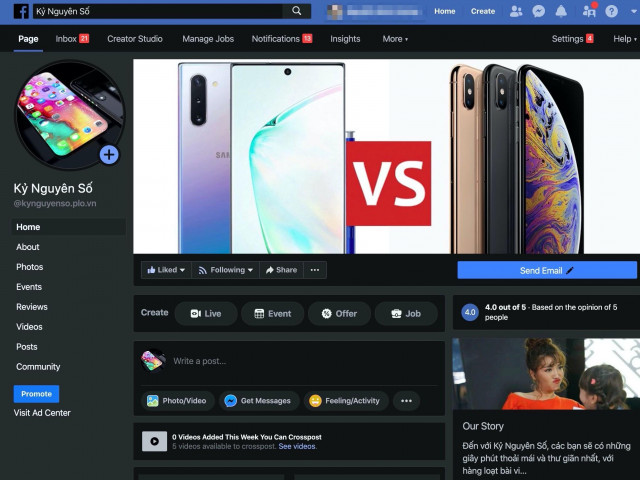Click the Send Email button
Screen dimensions: 640x480
pos(547,270)
